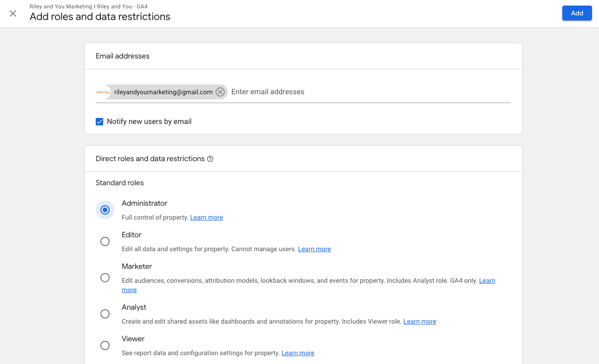Open Learn more link for Viewer role

[298, 353]
